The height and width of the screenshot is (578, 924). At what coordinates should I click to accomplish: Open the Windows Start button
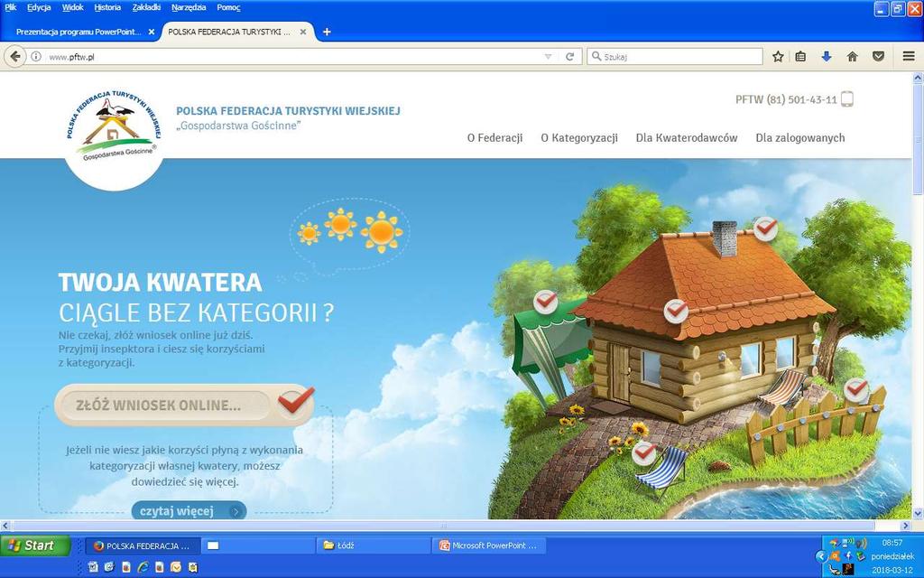34,545
